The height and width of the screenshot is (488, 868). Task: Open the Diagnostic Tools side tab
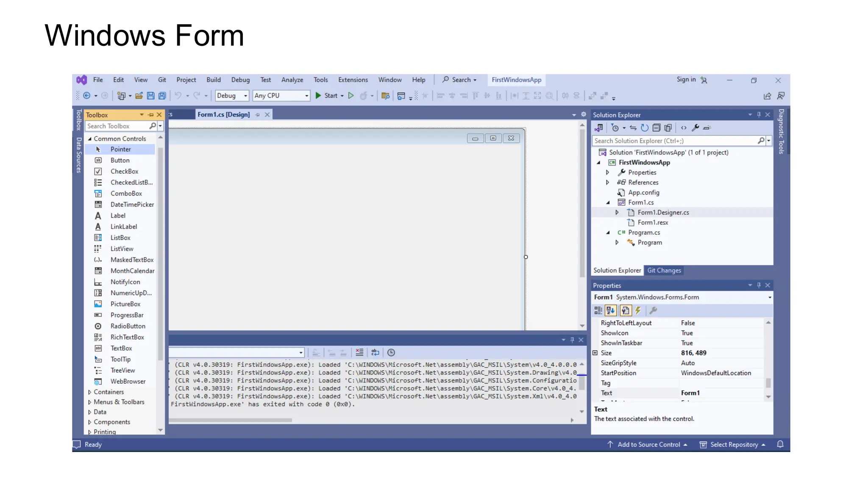[x=782, y=131]
